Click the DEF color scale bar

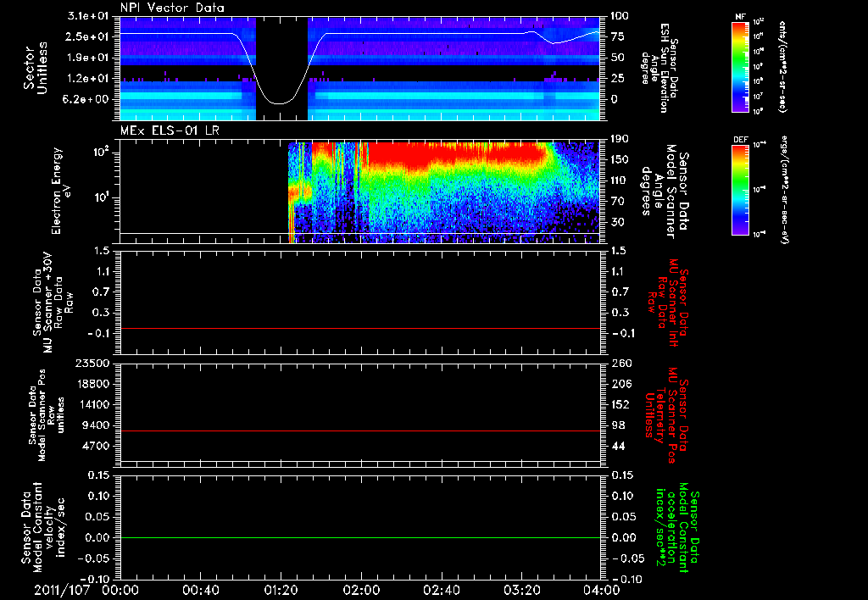pos(741,190)
